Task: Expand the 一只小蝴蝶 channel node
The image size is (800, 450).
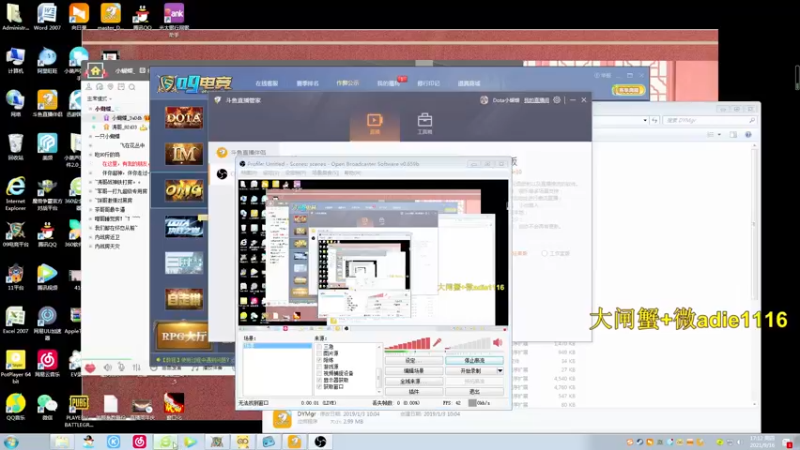Action: pyautogui.click(x=91, y=136)
